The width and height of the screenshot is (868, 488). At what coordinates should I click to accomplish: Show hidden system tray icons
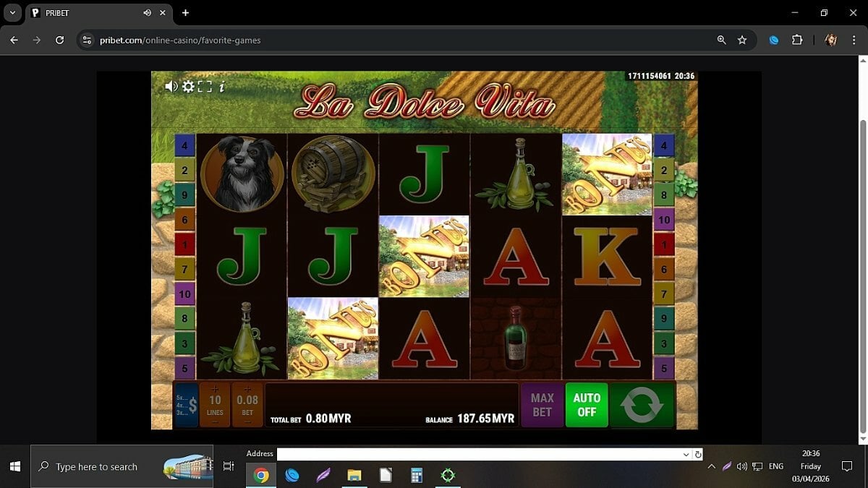click(711, 467)
